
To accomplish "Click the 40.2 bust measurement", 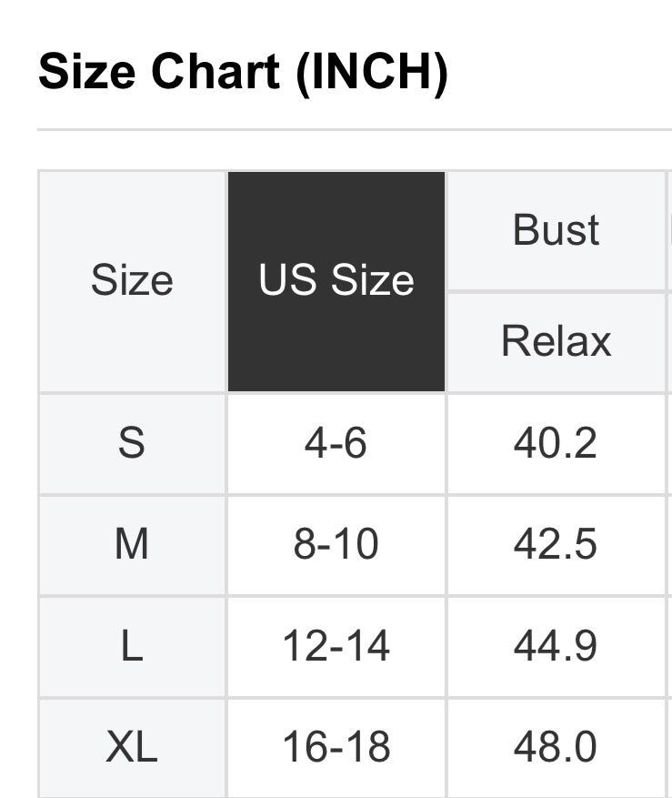I will [x=556, y=444].
